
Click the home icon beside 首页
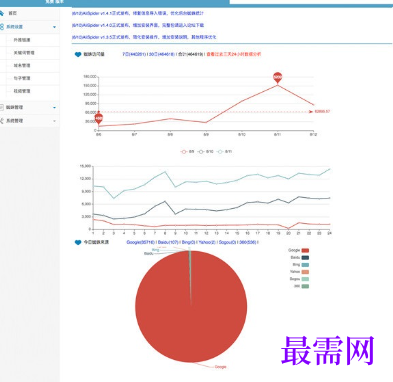[x=2, y=13]
